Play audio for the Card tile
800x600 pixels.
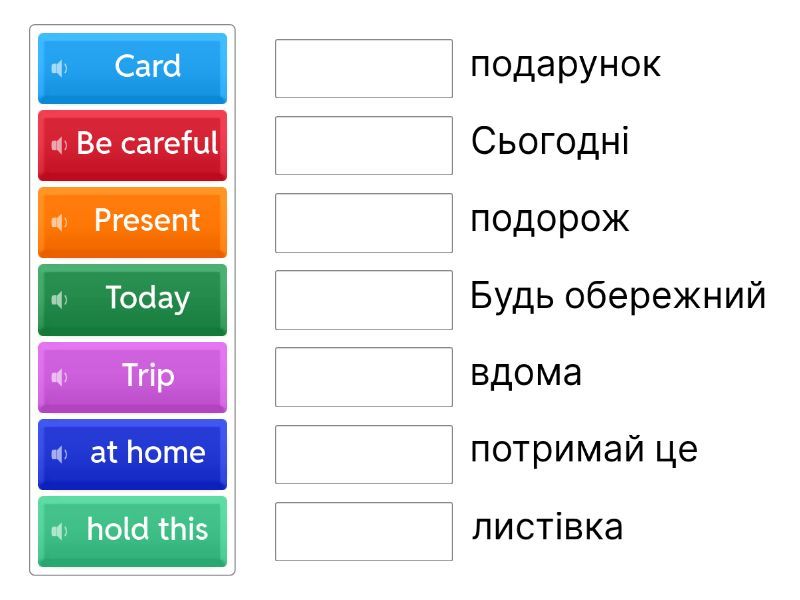click(59, 68)
